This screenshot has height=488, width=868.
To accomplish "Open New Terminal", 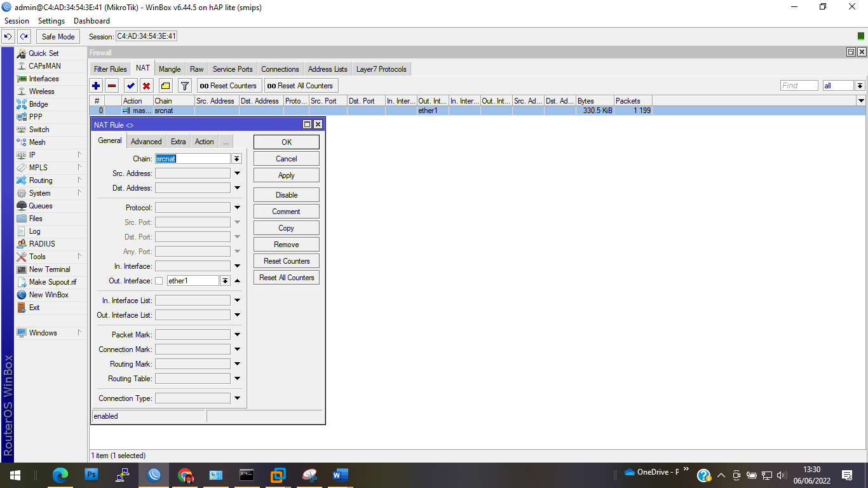I will (51, 269).
